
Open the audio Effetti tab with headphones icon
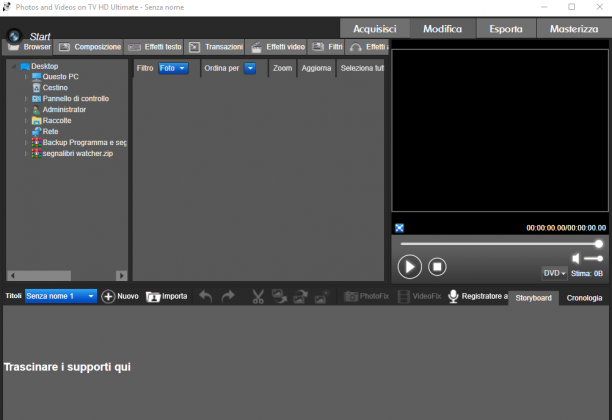pyautogui.click(x=367, y=47)
